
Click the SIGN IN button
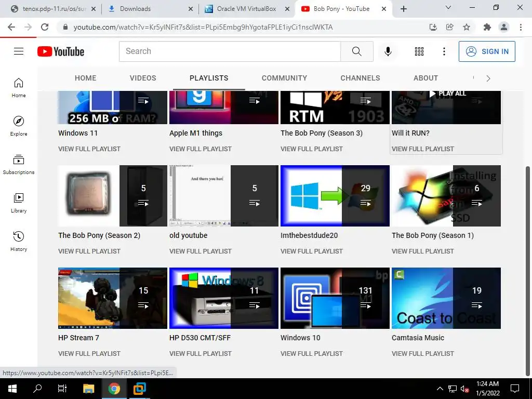coord(487,51)
